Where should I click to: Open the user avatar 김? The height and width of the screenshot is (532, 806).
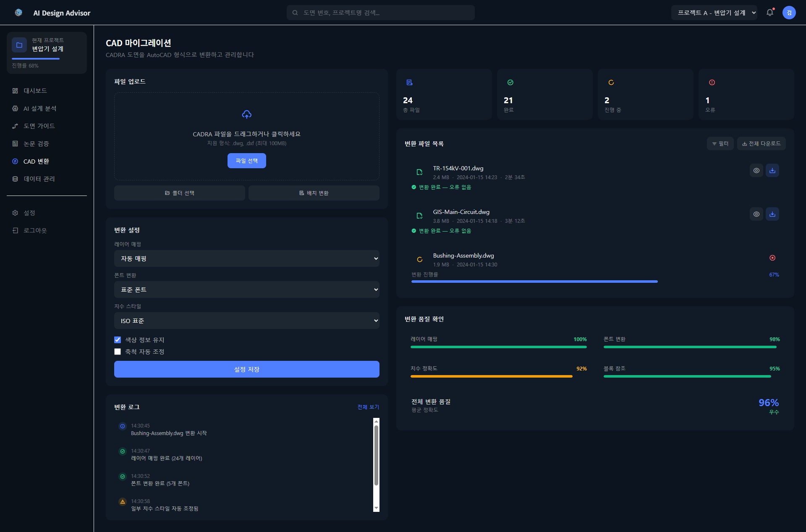[x=789, y=13]
